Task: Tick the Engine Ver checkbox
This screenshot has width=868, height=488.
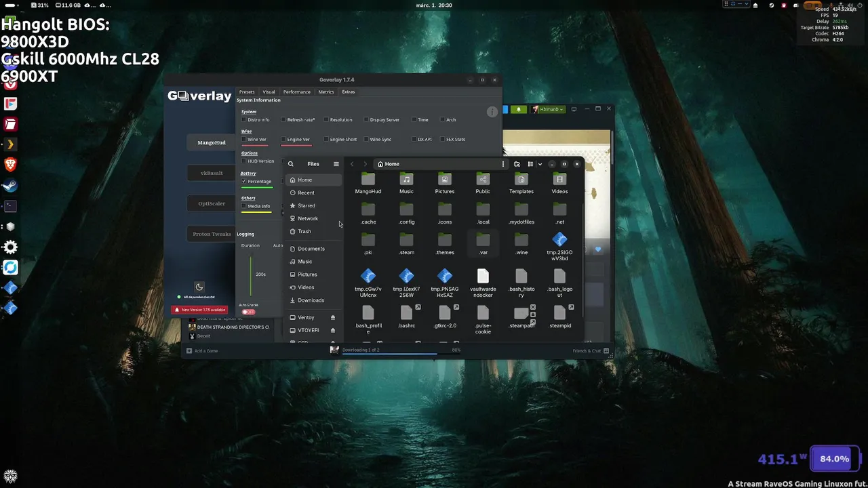Action: pyautogui.click(x=283, y=140)
